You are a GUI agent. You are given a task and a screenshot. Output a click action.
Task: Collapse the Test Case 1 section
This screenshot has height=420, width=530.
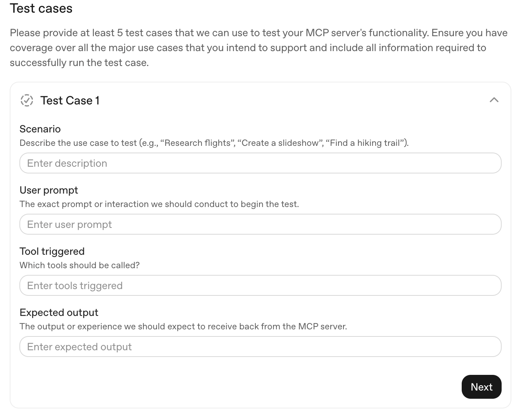click(494, 100)
